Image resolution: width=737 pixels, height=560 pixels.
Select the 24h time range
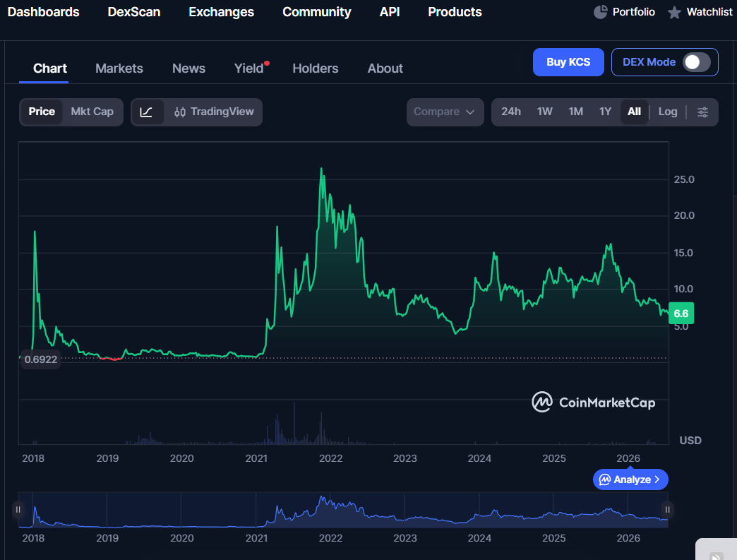point(511,112)
